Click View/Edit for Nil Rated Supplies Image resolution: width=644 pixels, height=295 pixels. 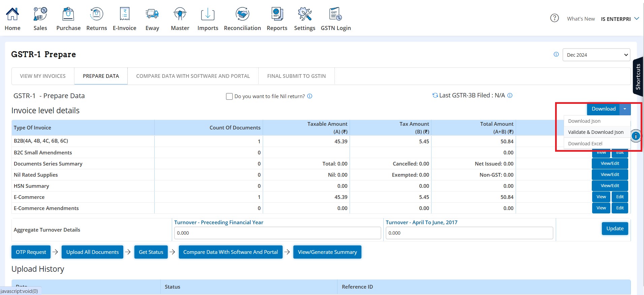coord(610,175)
